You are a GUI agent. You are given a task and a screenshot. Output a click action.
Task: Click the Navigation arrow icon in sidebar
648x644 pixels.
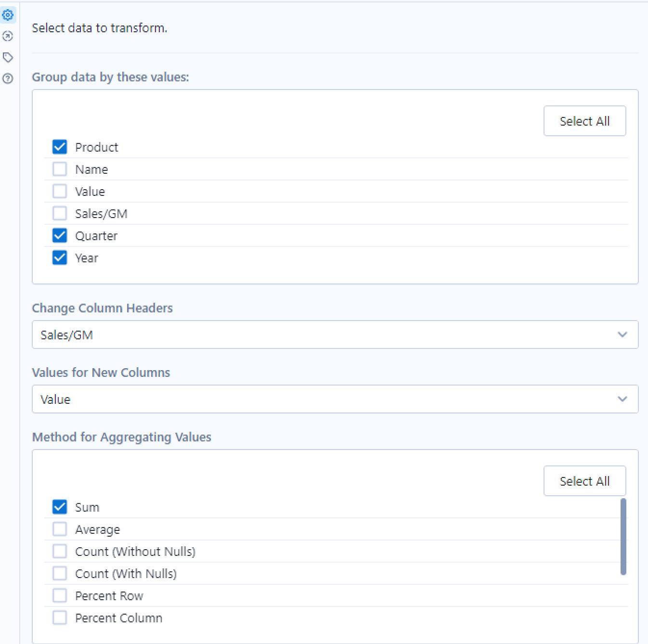click(8, 36)
